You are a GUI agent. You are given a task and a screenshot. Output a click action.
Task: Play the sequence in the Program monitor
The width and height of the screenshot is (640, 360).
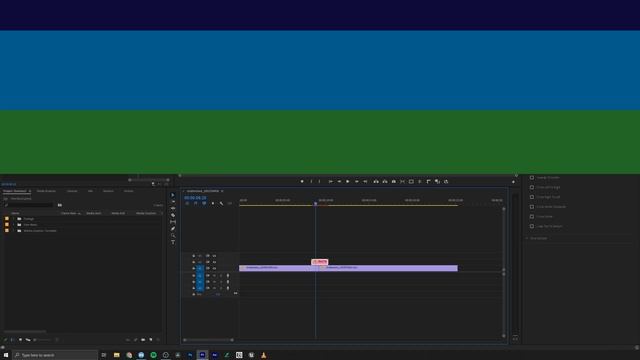[x=348, y=182]
